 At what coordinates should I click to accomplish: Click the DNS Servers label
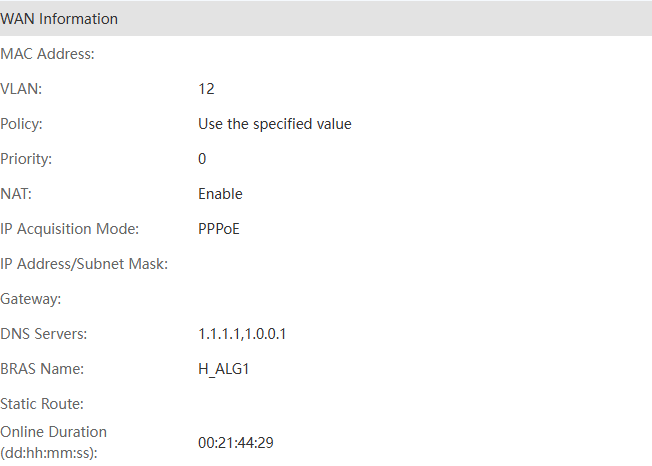point(44,334)
